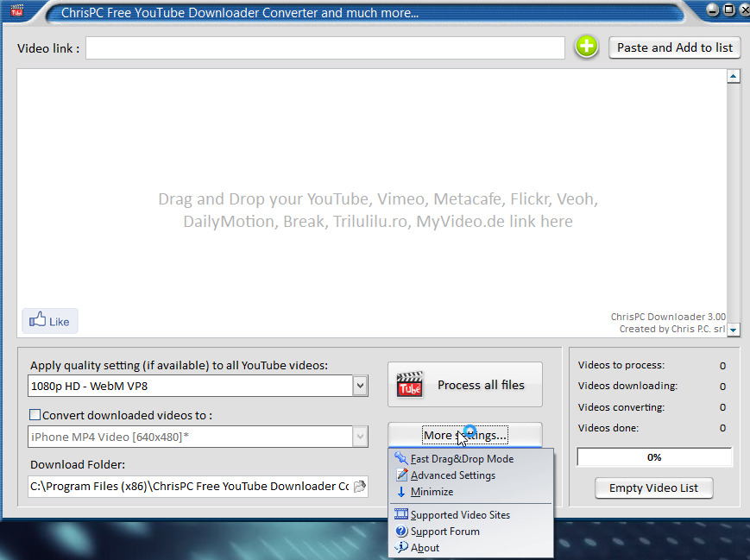Image resolution: width=750 pixels, height=560 pixels.
Task: Click the app logo in the title bar
Action: click(x=16, y=9)
